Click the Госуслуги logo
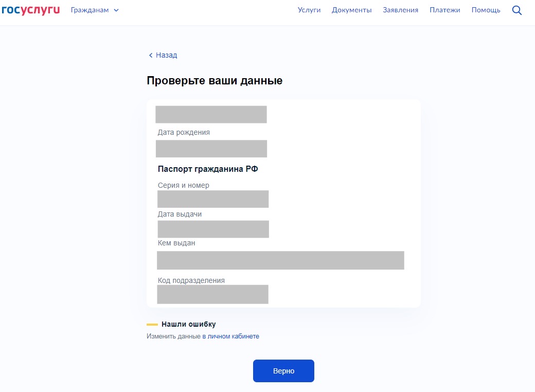Screen dimensions: 535x392 click(x=30, y=10)
